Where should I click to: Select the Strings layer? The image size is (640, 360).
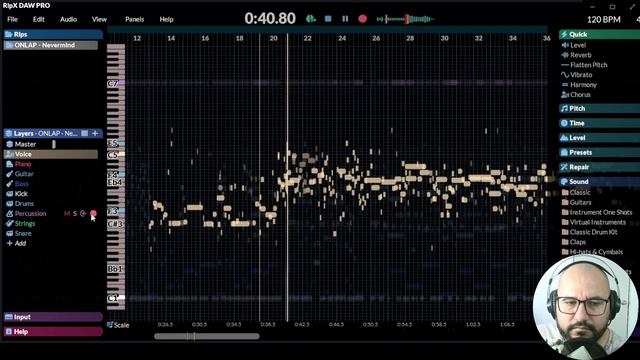pyautogui.click(x=24, y=224)
